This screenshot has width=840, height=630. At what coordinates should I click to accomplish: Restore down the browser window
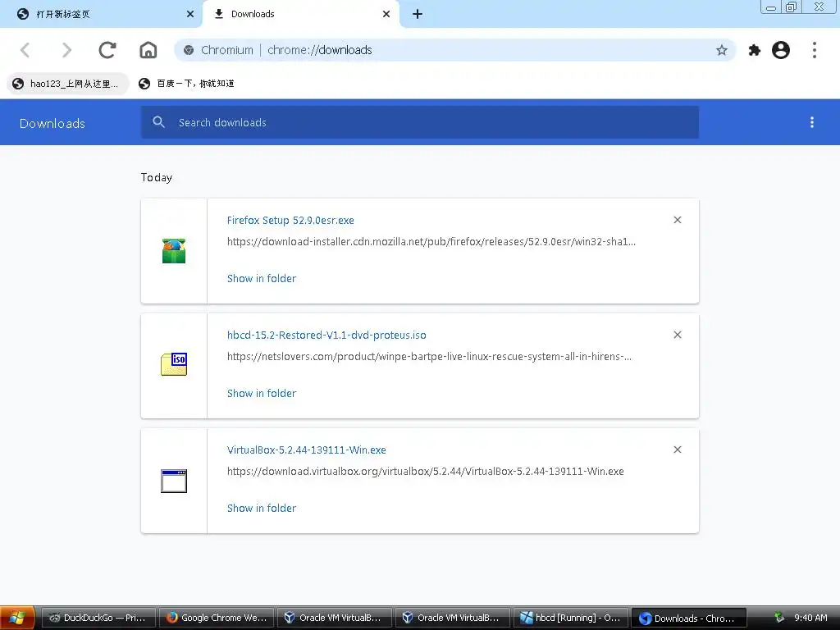click(791, 7)
